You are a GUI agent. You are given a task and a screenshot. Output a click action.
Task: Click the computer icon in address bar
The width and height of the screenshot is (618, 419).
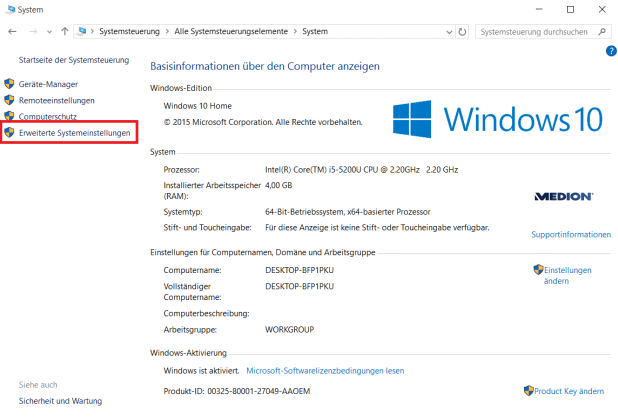82,31
